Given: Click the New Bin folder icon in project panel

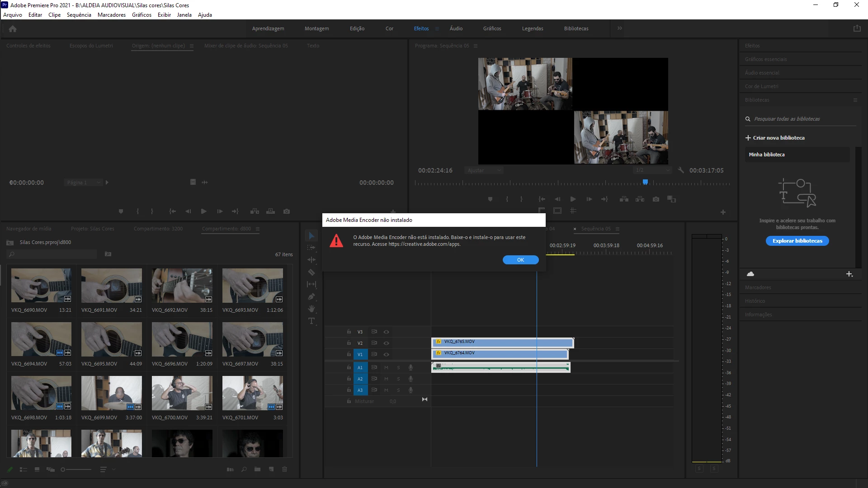Looking at the screenshot, I should pos(257,469).
